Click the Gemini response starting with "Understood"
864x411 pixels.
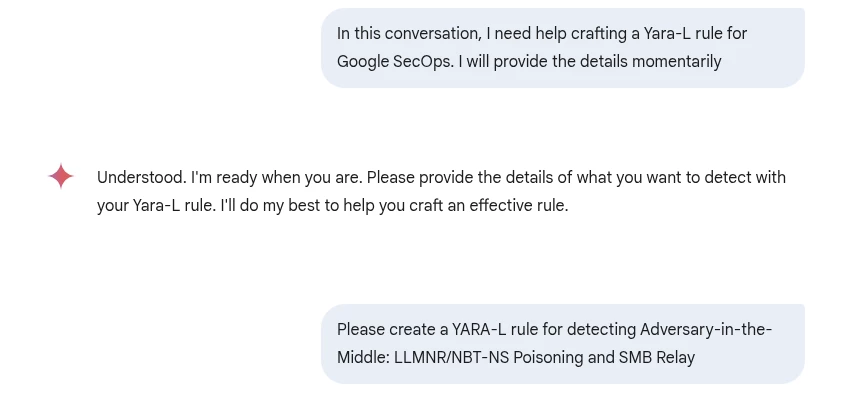pyautogui.click(x=441, y=192)
